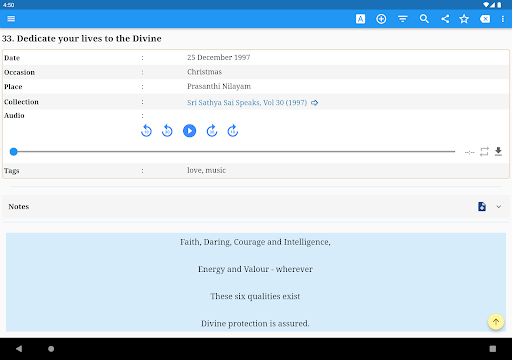Open the hamburger navigation menu
This screenshot has width=512, height=360.
point(11,19)
